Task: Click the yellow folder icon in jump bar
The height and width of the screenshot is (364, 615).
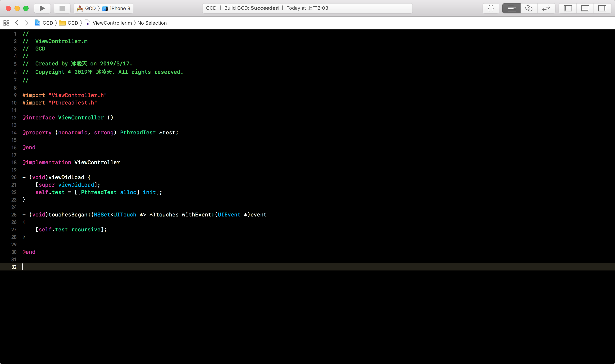Action: point(62,23)
